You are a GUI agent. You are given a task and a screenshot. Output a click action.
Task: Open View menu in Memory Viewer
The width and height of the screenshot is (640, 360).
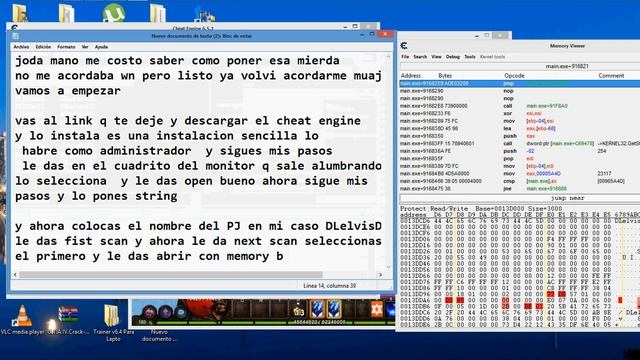(436, 57)
